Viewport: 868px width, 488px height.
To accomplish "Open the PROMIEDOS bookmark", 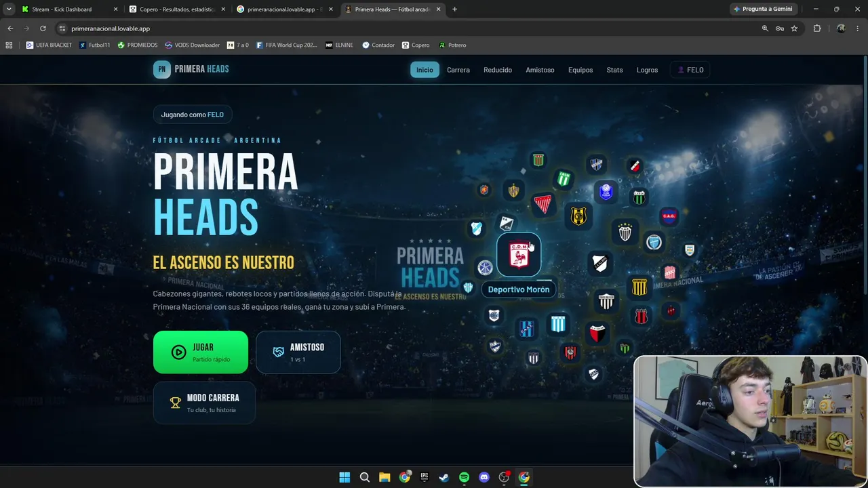I will pyautogui.click(x=137, y=45).
